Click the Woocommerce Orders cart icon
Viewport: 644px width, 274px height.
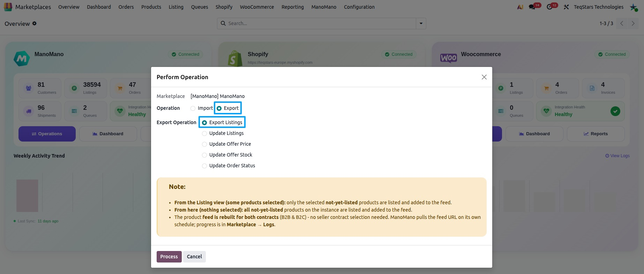547,88
